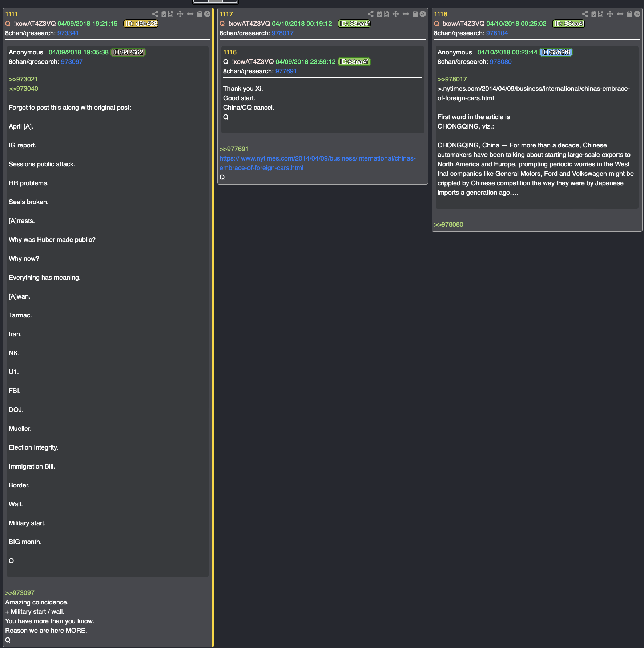Select post number 1118
Image resolution: width=644 pixels, height=648 pixels.
pos(440,14)
